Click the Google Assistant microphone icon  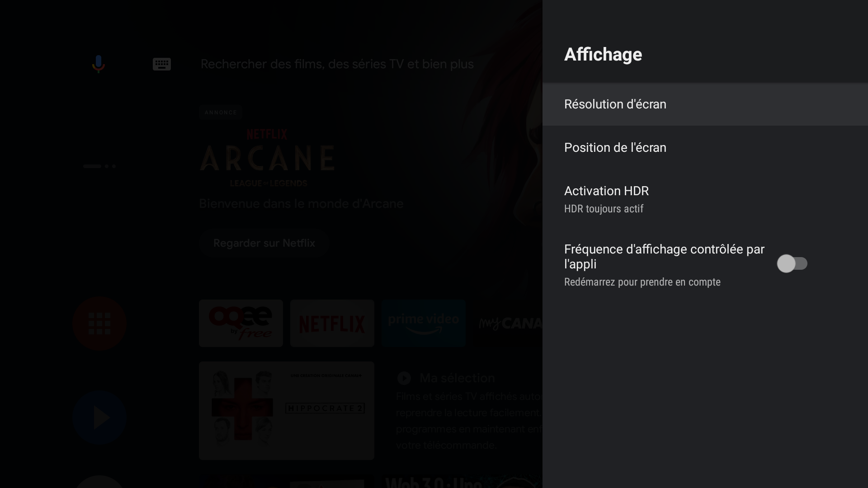98,64
